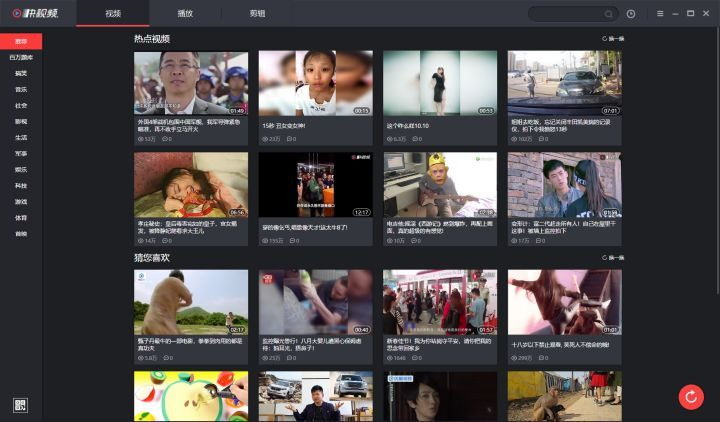The width and height of the screenshot is (720, 422).
Task: Open the '这个咋么样10.10' video title
Action: tap(408, 125)
